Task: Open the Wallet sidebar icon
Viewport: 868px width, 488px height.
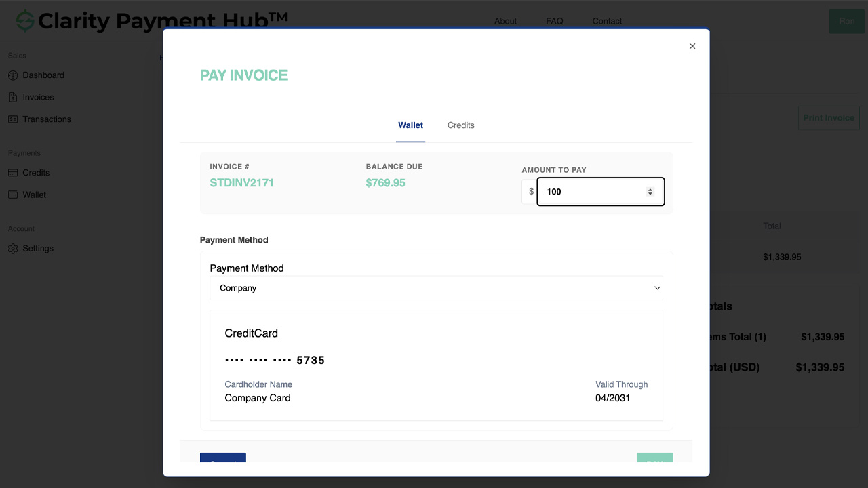Action: (x=14, y=195)
